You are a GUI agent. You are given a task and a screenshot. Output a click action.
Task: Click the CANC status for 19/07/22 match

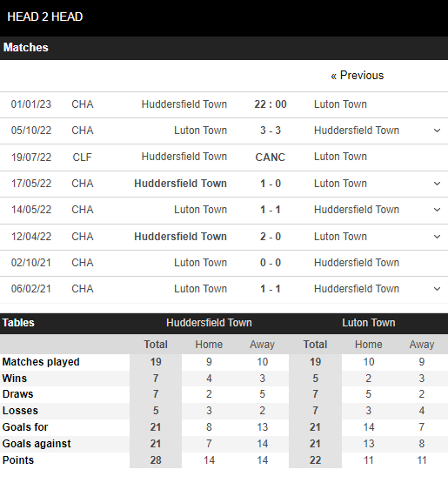click(271, 158)
